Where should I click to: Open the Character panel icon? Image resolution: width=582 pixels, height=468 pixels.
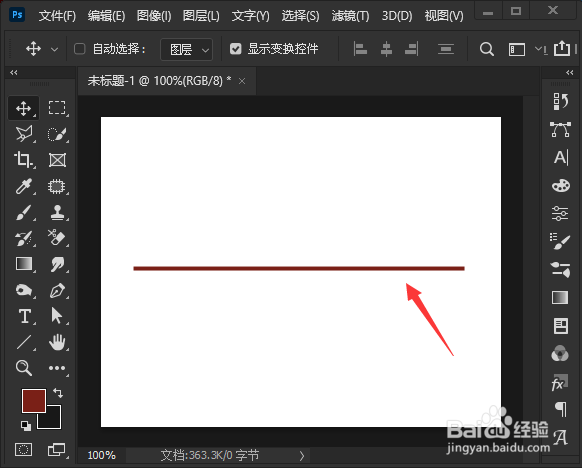coord(561,157)
